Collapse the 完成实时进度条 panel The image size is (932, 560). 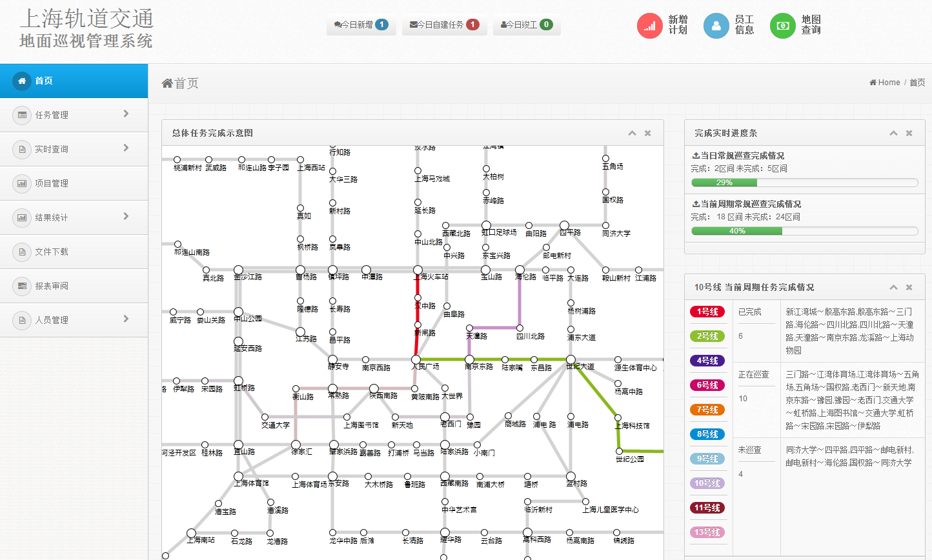893,133
